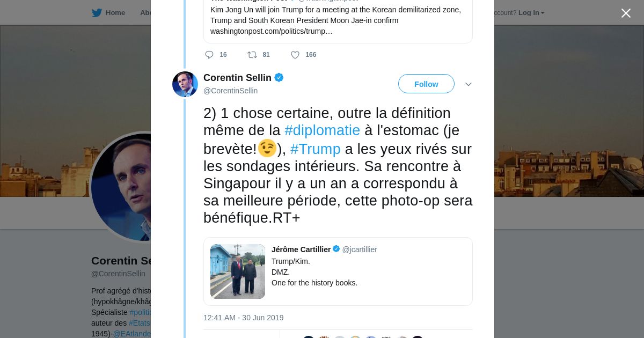This screenshot has height=338, width=644.
Task: Retweet the Washington Post tweet (81)
Action: pos(252,55)
